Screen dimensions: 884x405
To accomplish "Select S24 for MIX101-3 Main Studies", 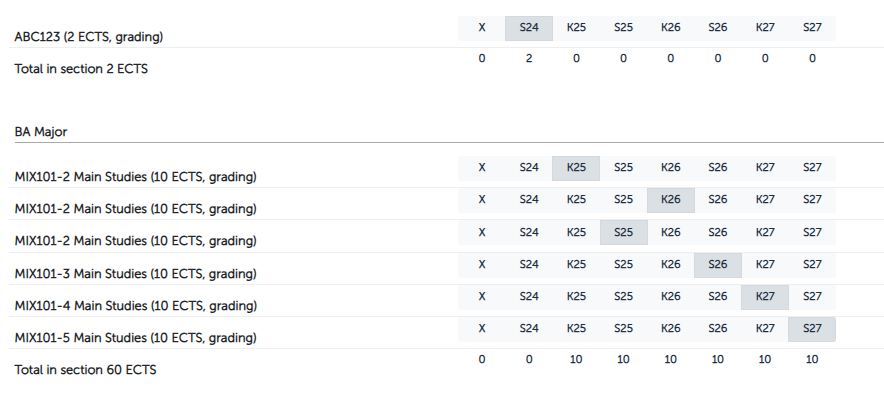I will pos(529,265).
